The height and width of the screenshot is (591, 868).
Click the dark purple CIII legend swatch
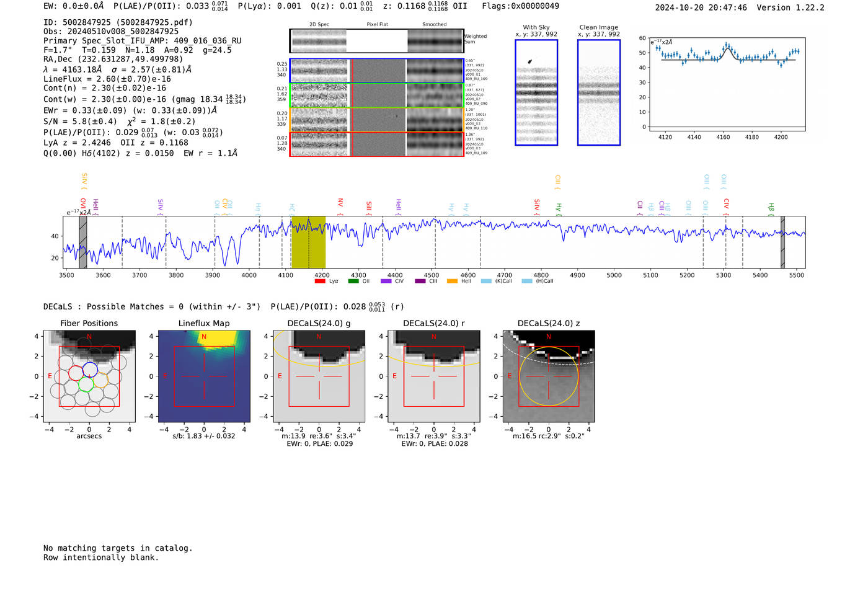coord(420,281)
